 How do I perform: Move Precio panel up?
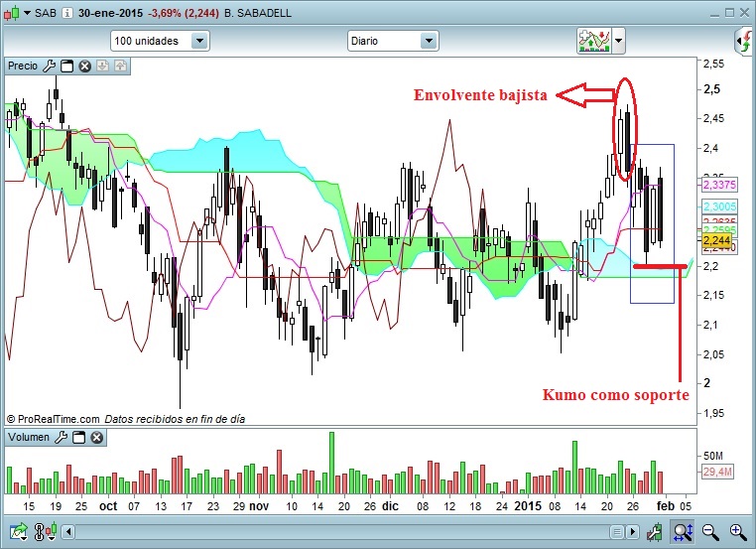[x=120, y=66]
